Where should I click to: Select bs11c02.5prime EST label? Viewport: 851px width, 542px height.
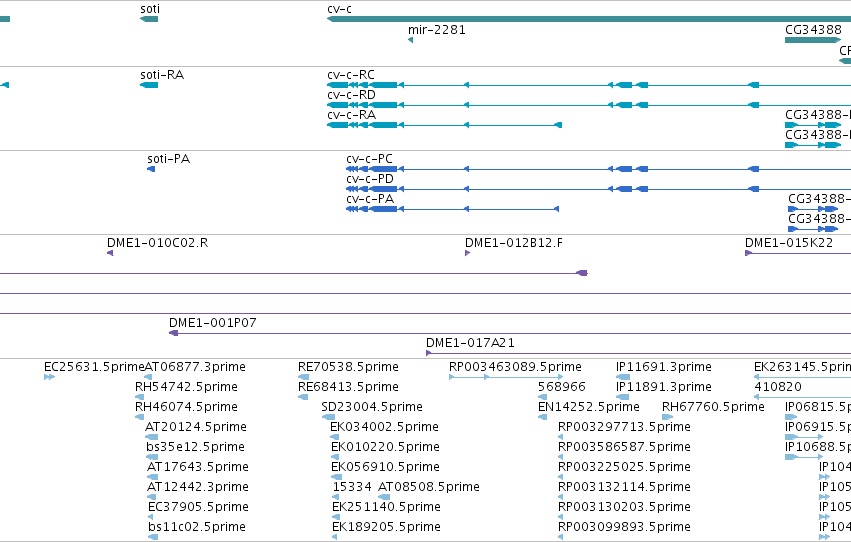coord(196,527)
